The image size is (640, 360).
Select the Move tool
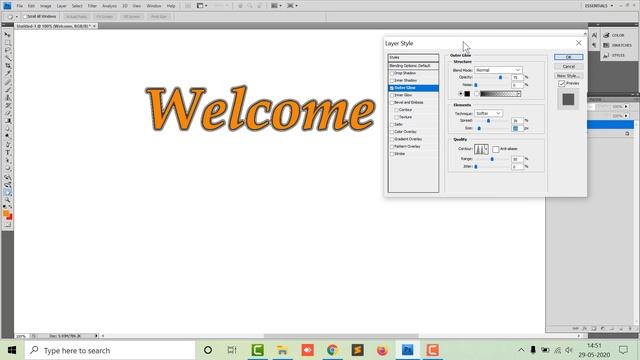point(7,35)
